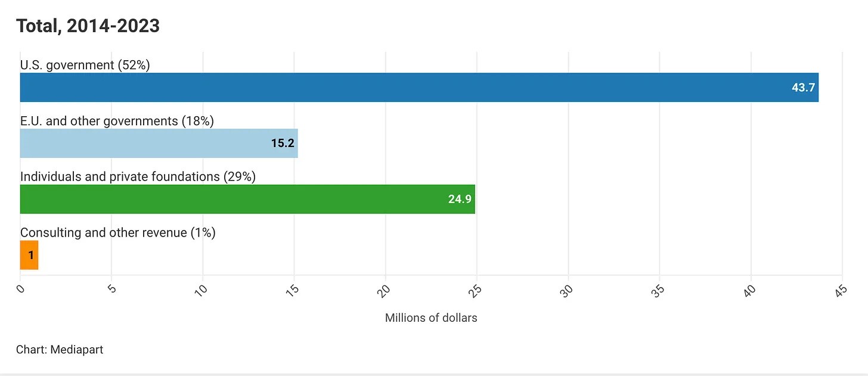Click the Chart: Mediapart credit text
Screen dimensions: 868x376
[60, 350]
